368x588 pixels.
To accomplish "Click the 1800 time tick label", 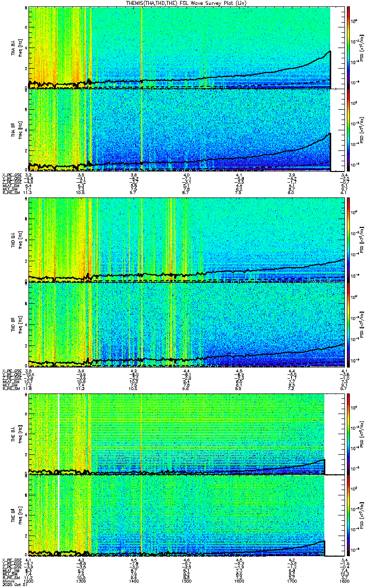I will point(344,581).
